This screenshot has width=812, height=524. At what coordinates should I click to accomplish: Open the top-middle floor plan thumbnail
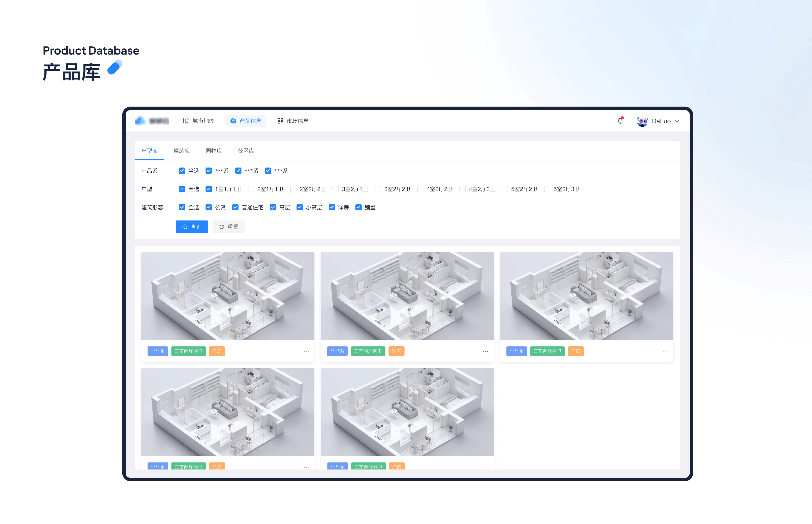(407, 296)
